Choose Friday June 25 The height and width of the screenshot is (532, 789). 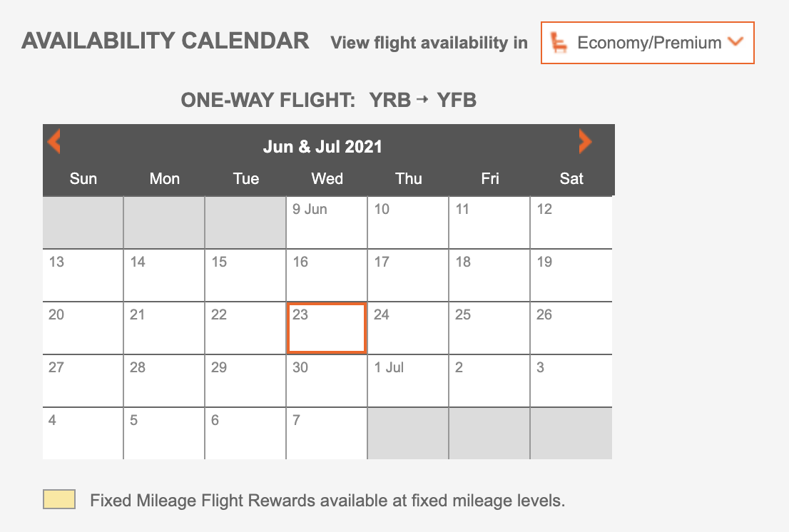pyautogui.click(x=489, y=328)
